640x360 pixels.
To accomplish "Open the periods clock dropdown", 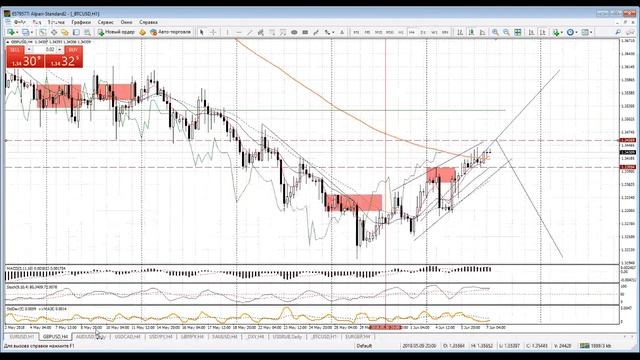I will [x=572, y=32].
